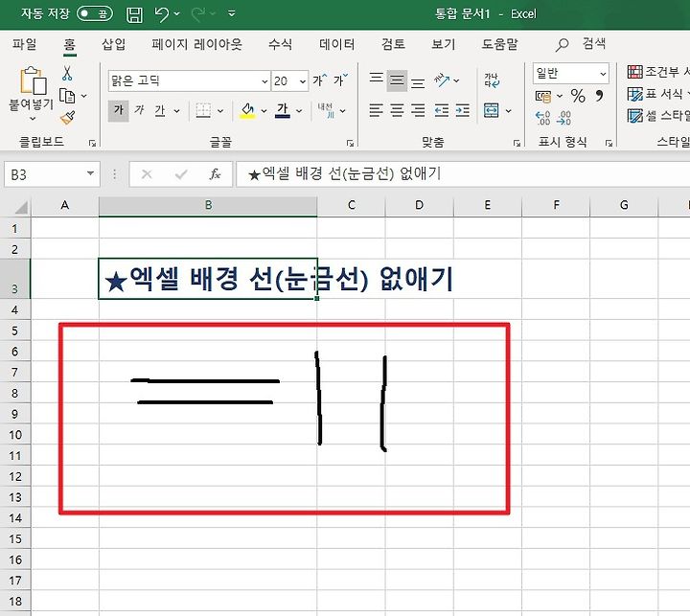Viewport: 690px width, 616px height.
Task: Open the 글꼴 group dialog launcher
Action: click(350, 143)
